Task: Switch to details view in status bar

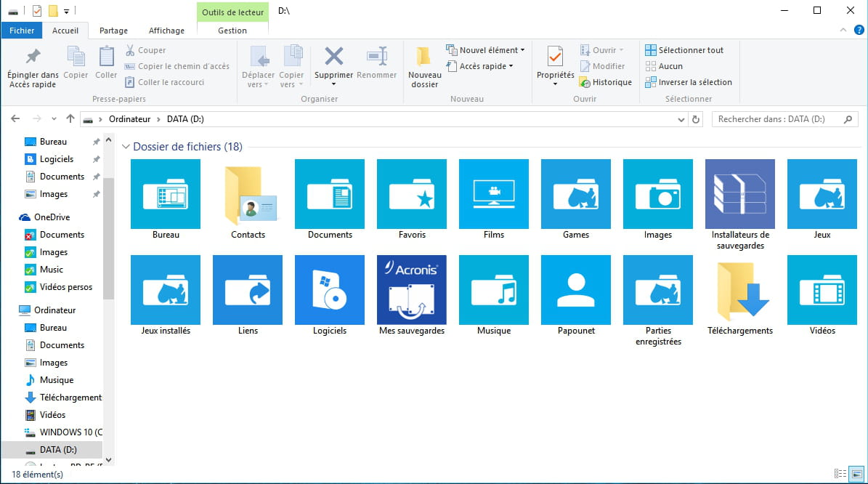Action: [840, 474]
